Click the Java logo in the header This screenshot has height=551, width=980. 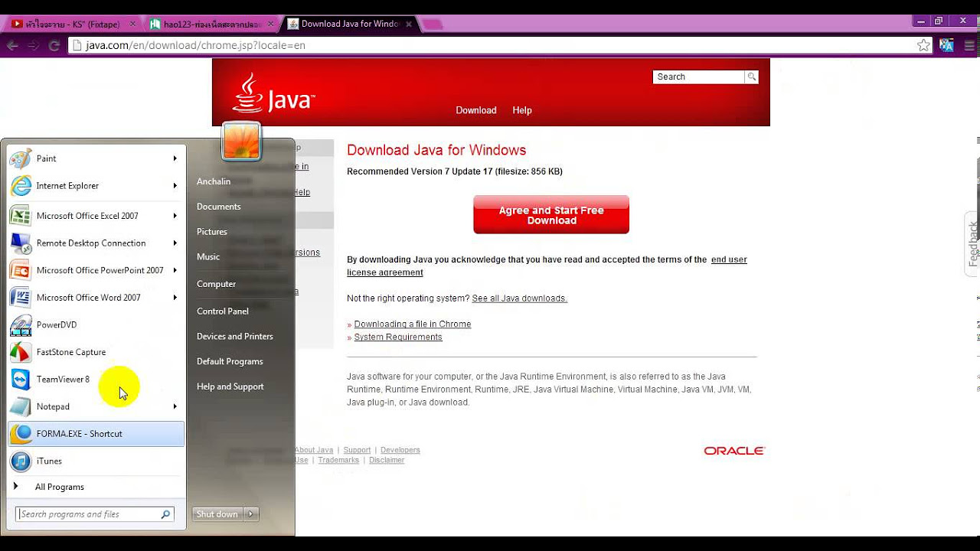(273, 94)
